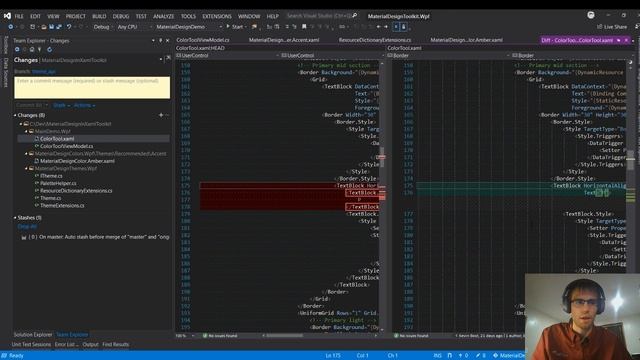Open the HELP menu
The image size is (640, 360).
point(272,16)
